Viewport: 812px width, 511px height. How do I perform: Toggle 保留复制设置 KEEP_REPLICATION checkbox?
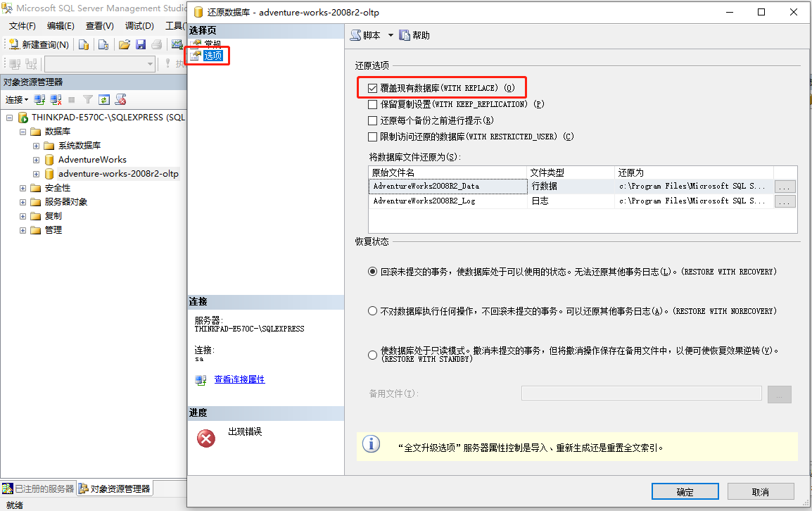click(x=372, y=104)
